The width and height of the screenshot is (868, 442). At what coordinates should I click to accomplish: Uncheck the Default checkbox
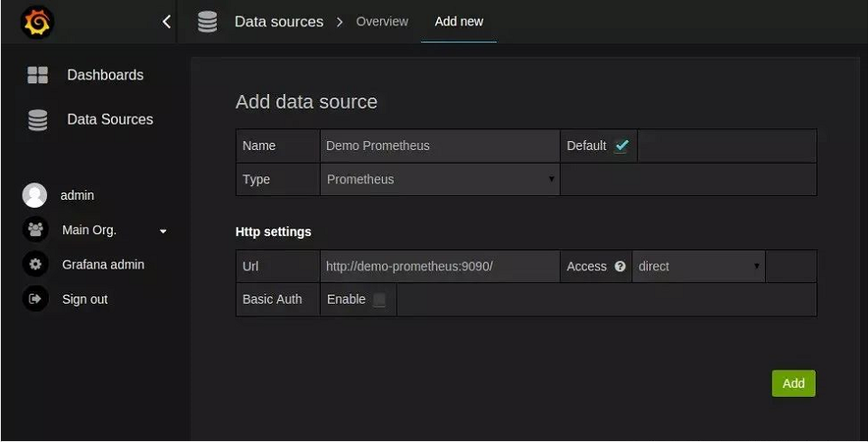(x=621, y=146)
